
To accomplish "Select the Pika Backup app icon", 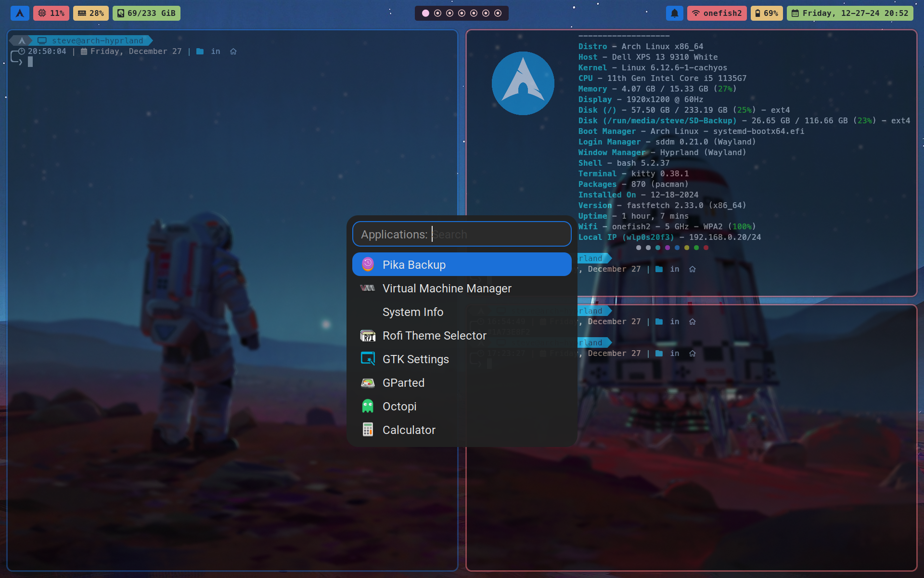I will (x=368, y=264).
